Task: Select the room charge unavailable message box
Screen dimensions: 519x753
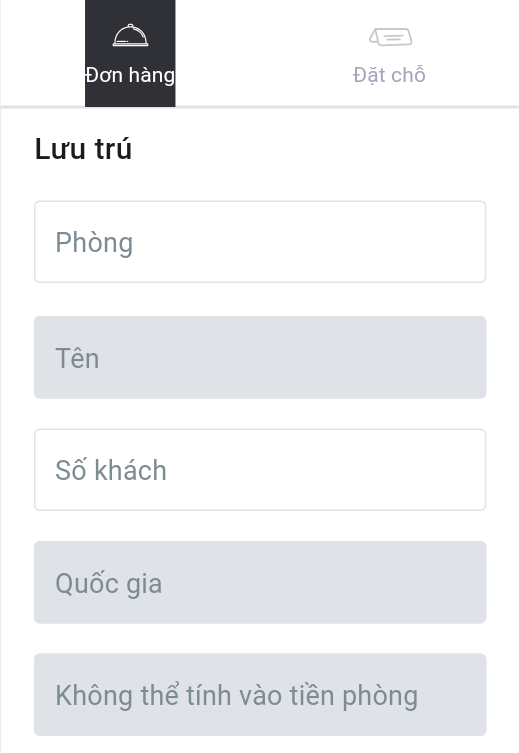Action: 260,694
